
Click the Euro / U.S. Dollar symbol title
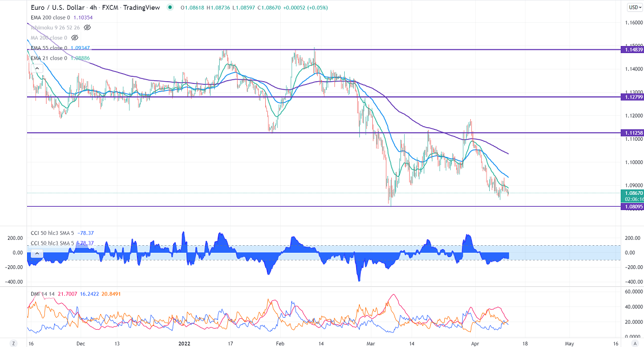[x=57, y=8]
